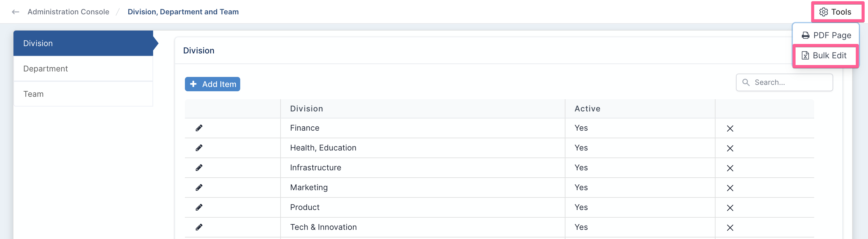This screenshot has height=239, width=868.
Task: Edit the Finance division pencil icon
Action: pyautogui.click(x=199, y=128)
